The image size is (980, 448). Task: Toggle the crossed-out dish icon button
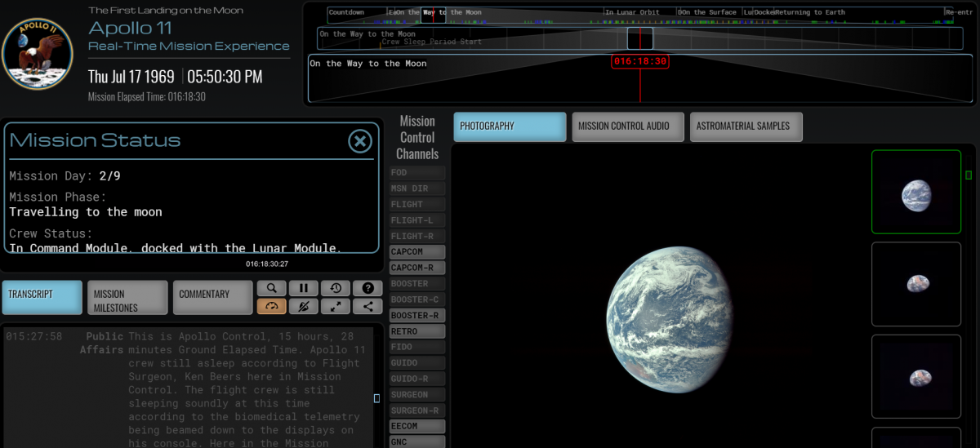tap(303, 307)
